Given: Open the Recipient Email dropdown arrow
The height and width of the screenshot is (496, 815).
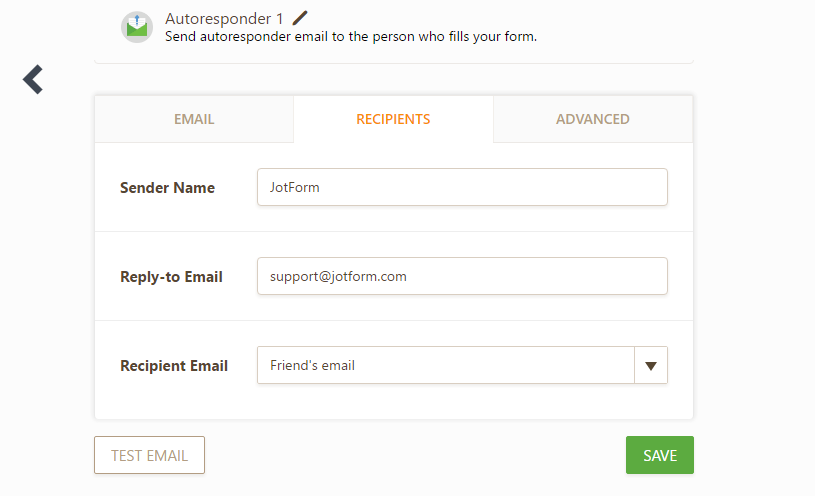Looking at the screenshot, I should (651, 366).
